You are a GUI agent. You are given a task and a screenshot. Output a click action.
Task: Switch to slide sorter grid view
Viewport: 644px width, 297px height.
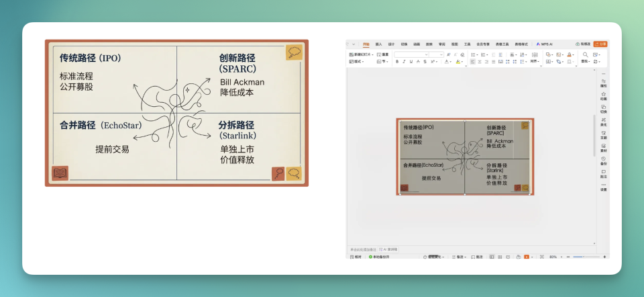500,257
